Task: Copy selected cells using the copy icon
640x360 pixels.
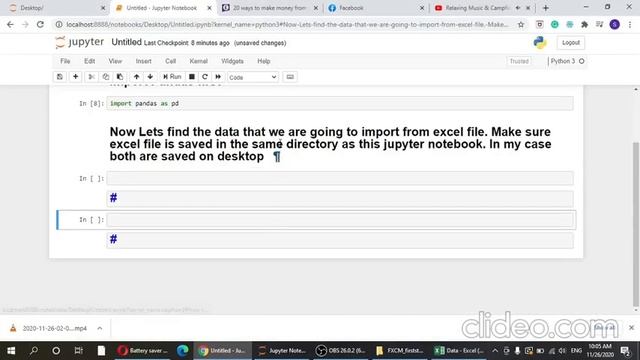Action: point(106,77)
